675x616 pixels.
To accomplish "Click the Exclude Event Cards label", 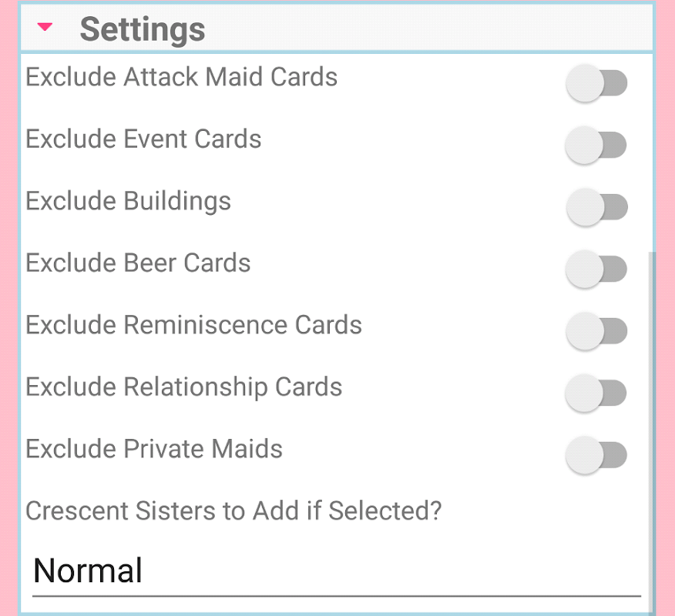I will tap(143, 139).
